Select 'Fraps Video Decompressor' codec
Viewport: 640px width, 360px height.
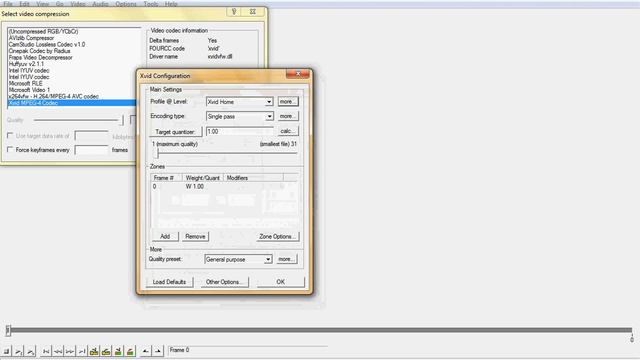pyautogui.click(x=40, y=58)
